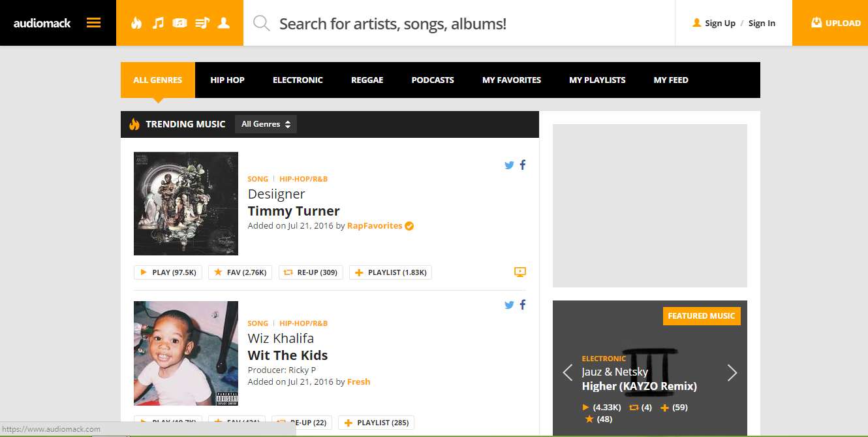Open the albums icon in orange toolbar
The height and width of the screenshot is (437, 868).
tap(180, 23)
